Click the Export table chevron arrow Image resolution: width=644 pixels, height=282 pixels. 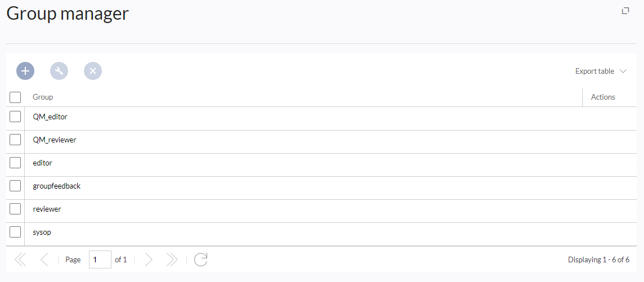coord(623,71)
